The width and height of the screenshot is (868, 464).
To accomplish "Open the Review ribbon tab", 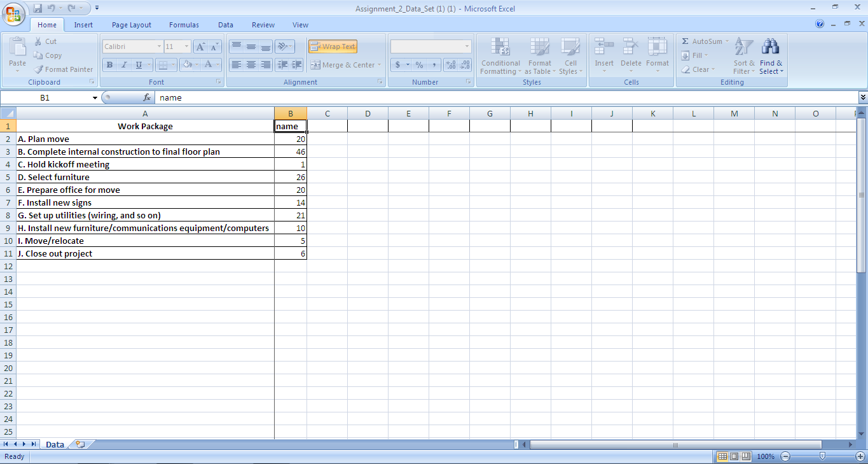I will pos(263,25).
